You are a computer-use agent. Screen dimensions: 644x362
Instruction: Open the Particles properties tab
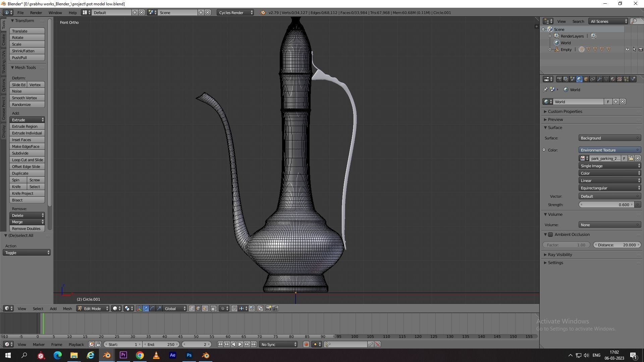pos(626,79)
